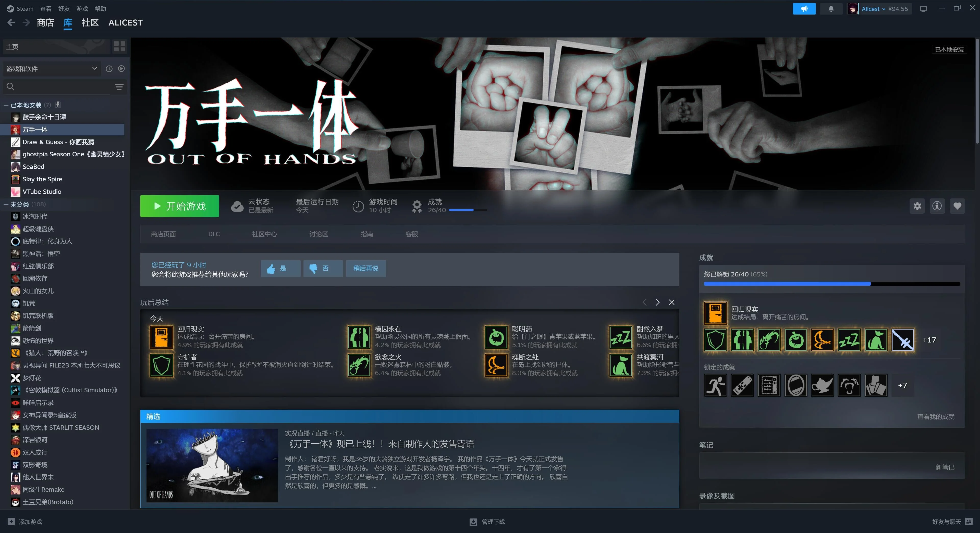
Task: Show previous post-game summary page
Action: click(644, 302)
